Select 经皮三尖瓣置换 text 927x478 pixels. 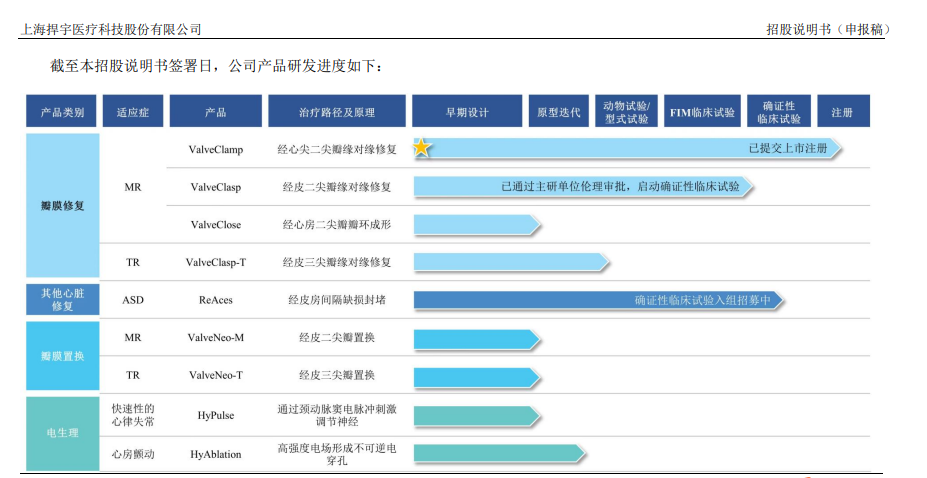tap(336, 375)
